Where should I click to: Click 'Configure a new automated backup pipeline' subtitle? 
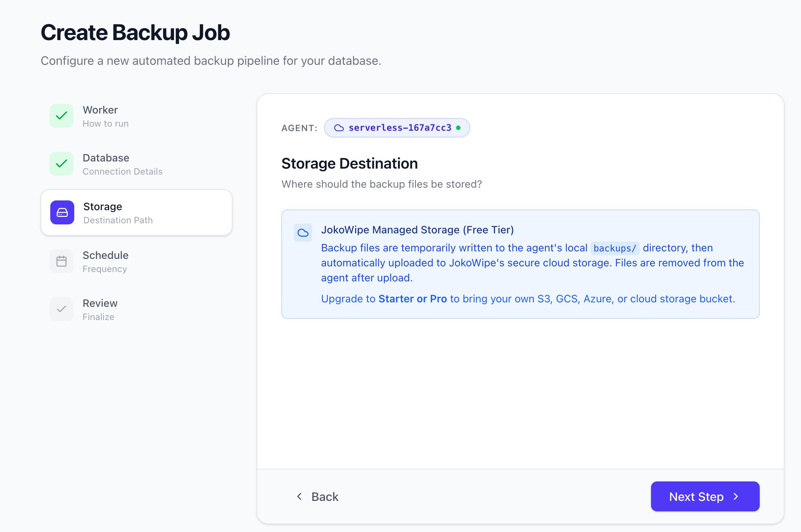pyautogui.click(x=211, y=61)
